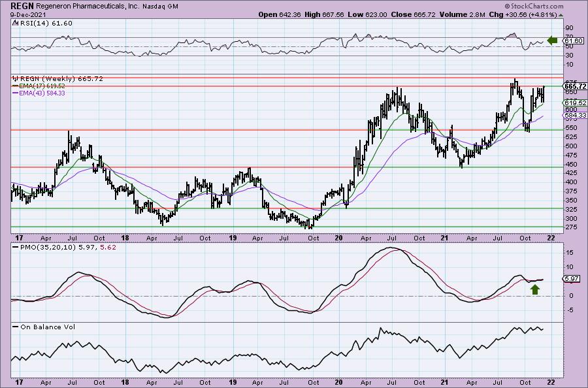Click the green up-triangle beside the Chg value
The width and height of the screenshot is (588, 388).
click(561, 15)
